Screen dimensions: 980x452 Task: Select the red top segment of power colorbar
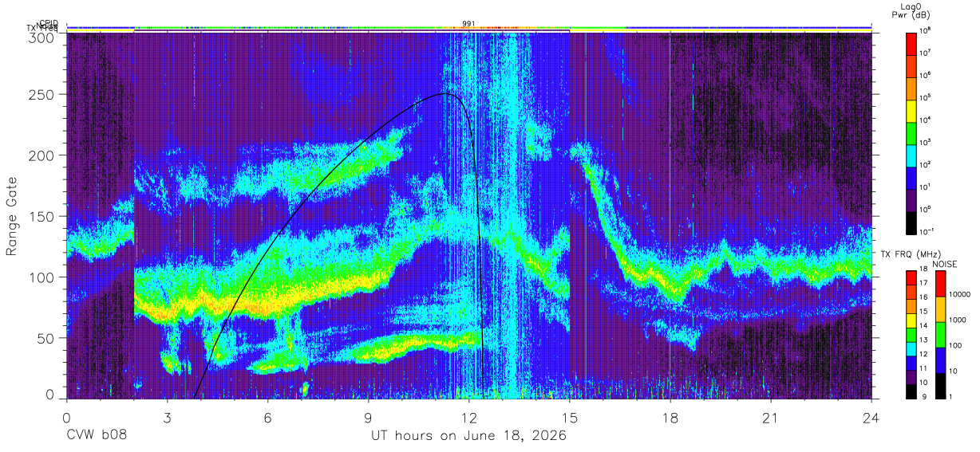coord(911,42)
